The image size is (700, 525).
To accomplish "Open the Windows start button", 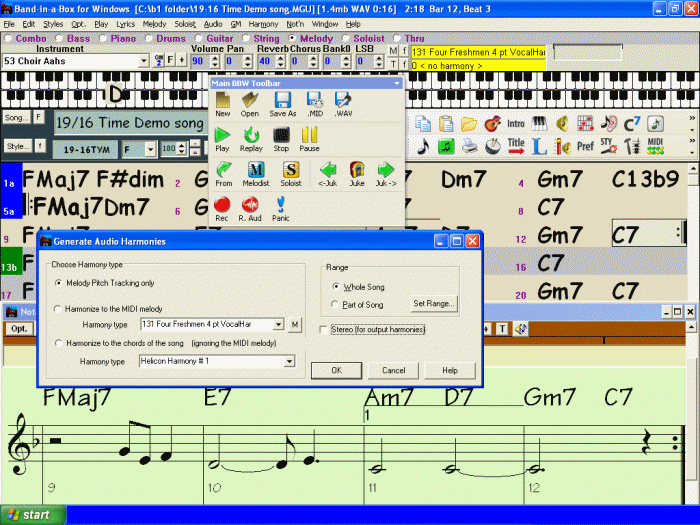I will pyautogui.click(x=33, y=515).
